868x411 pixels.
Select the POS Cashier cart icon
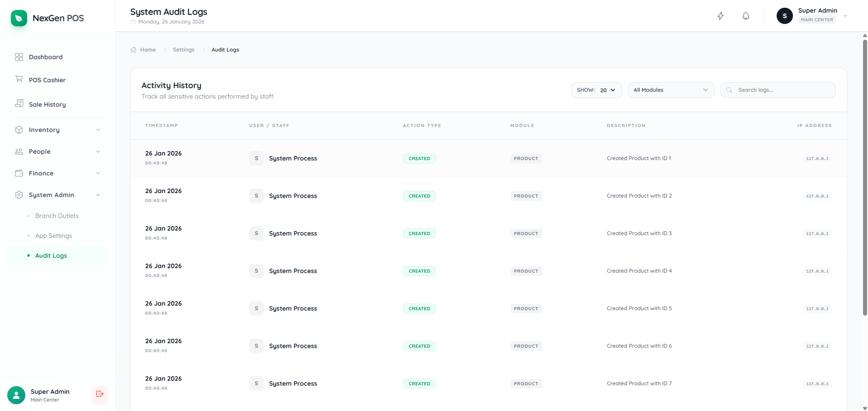19,79
